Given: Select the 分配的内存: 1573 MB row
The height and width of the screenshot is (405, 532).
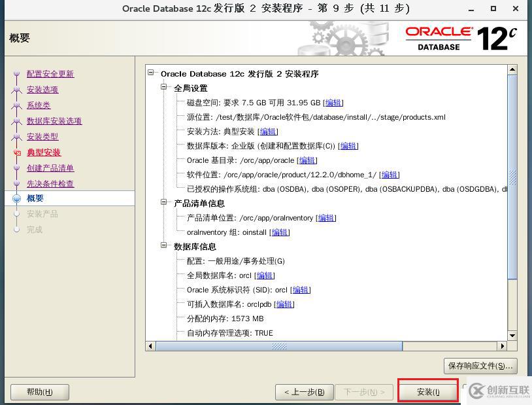Looking at the screenshot, I should [225, 319].
